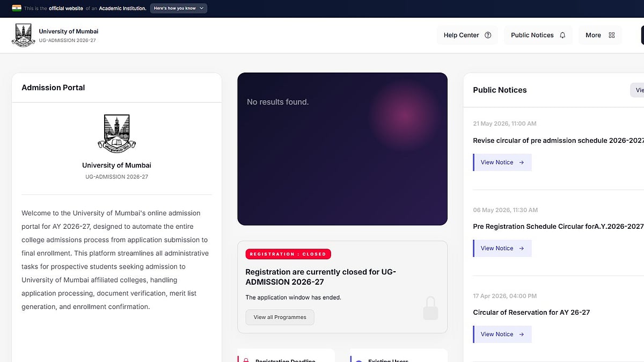Click the padlock icon in registration card

point(430,309)
